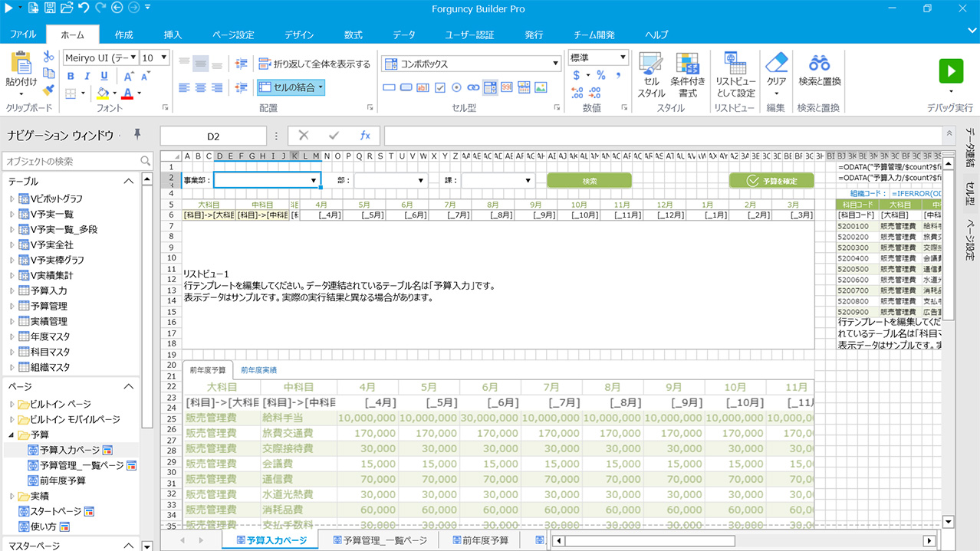Open 予算入力ページ in the page tree

click(70, 450)
